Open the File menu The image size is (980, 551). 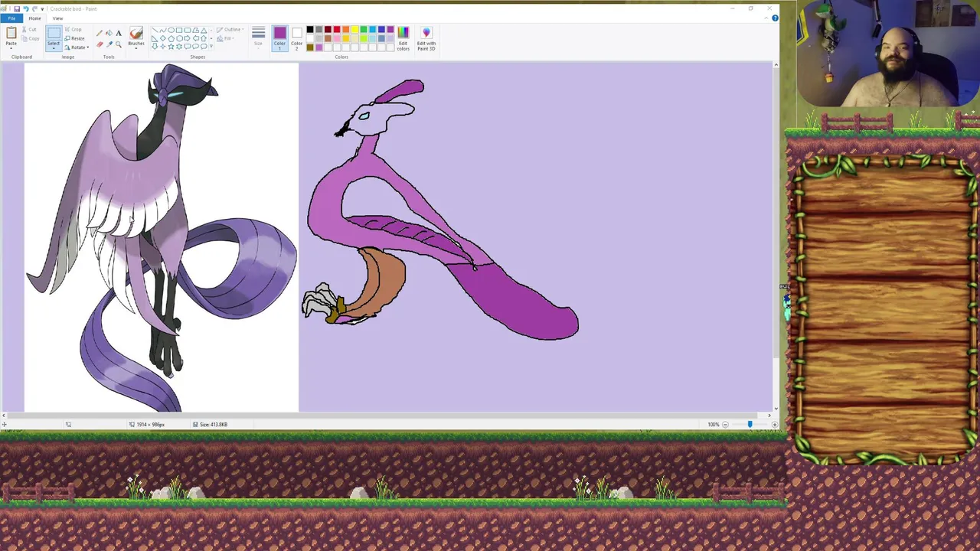(x=11, y=18)
